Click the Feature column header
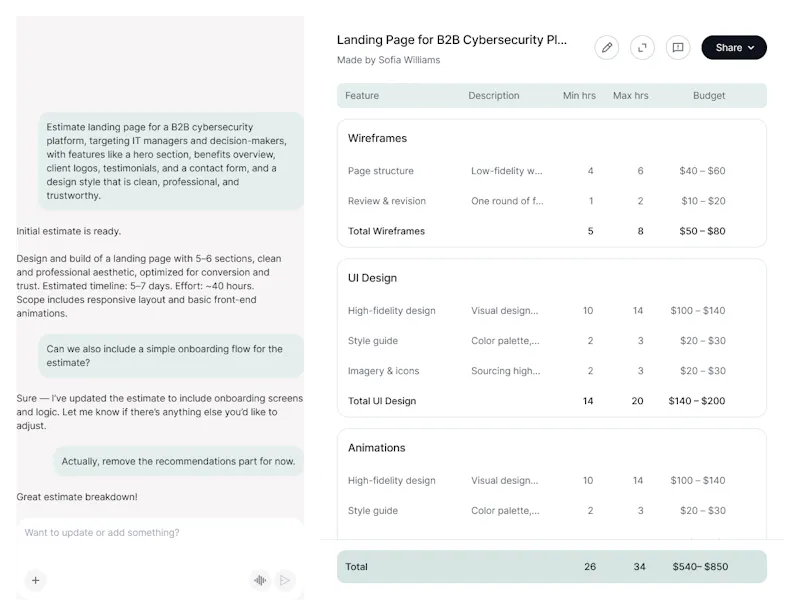 (362, 95)
